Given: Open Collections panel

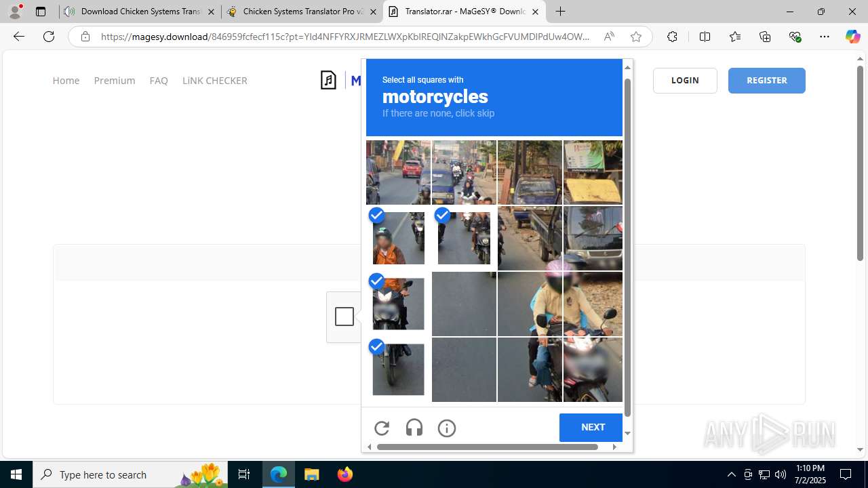Looking at the screenshot, I should click(765, 37).
